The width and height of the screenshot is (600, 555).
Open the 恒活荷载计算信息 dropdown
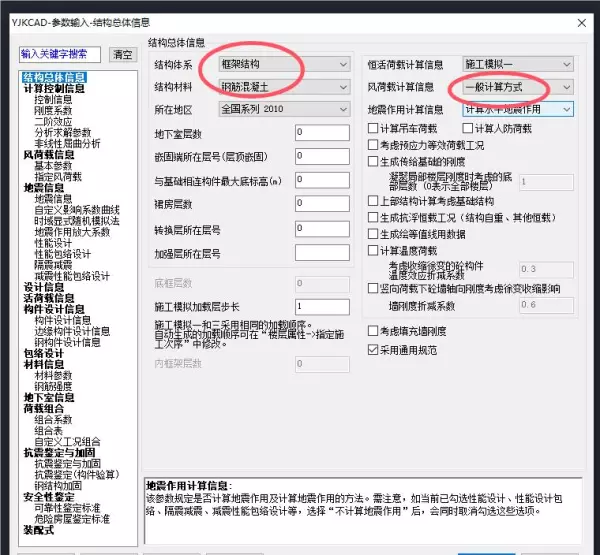(x=518, y=64)
